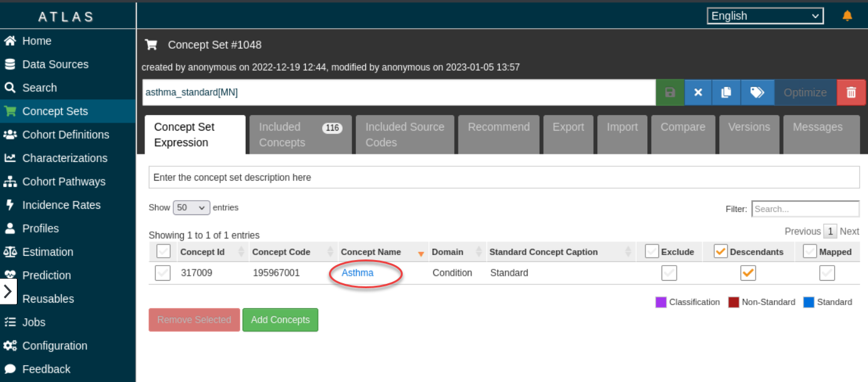Screen dimensions: 868x382
Task: Click the red trash delete icon
Action: [x=851, y=93]
